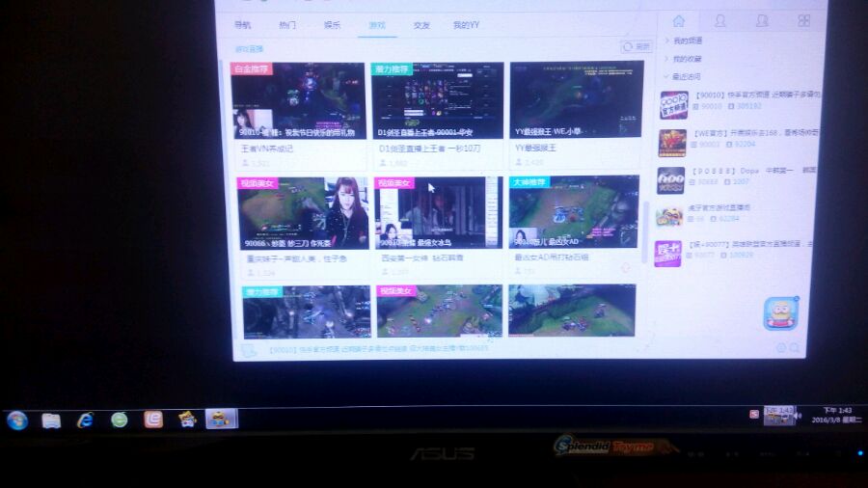The height and width of the screenshot is (488, 868).
Task: Open 重庆妹子 stream thumbnail with red-haired girl
Action: [303, 213]
